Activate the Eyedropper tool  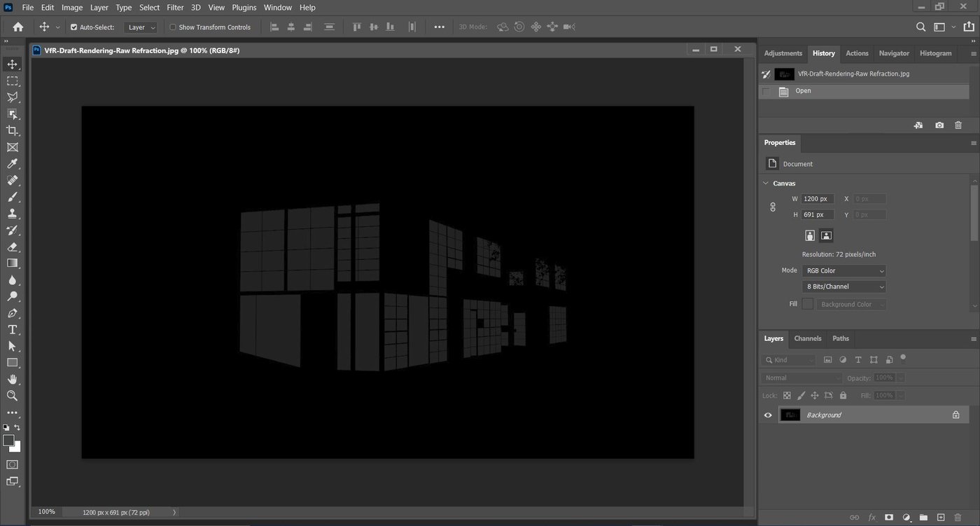point(11,163)
